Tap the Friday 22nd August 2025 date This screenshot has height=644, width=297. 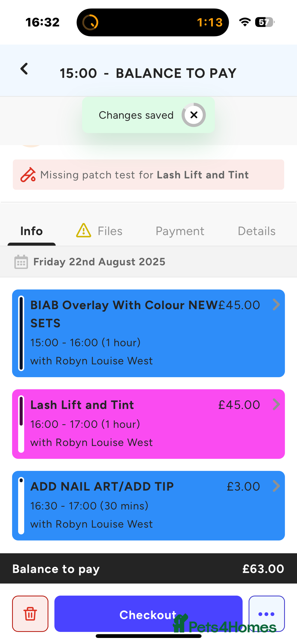(x=99, y=262)
